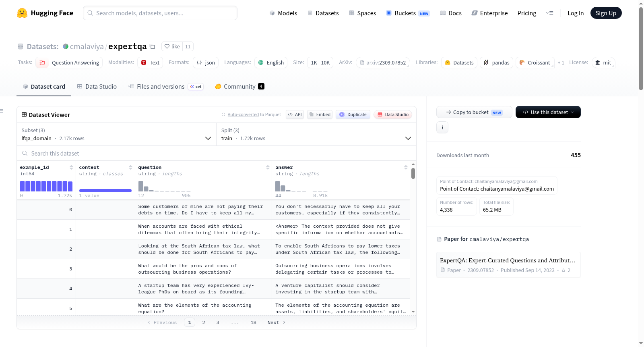The width and height of the screenshot is (644, 347).
Task: Click the Datasets library tag
Action: point(459,62)
